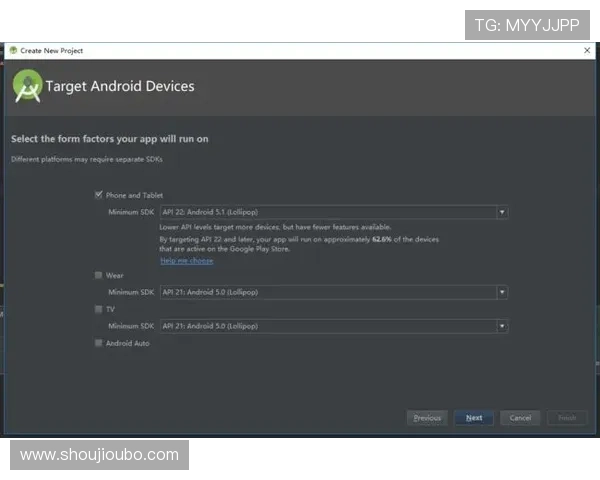This screenshot has width=600, height=480.
Task: Click the Android Studio logo in header
Action: [x=27, y=86]
